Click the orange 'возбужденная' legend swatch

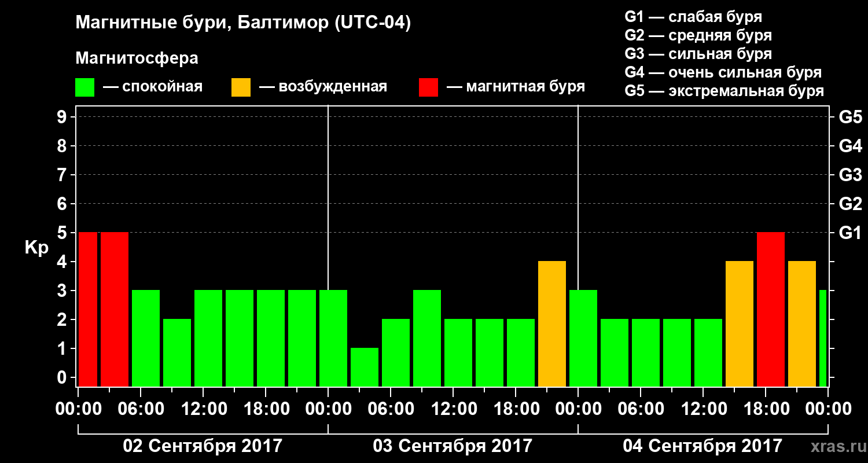point(241,87)
